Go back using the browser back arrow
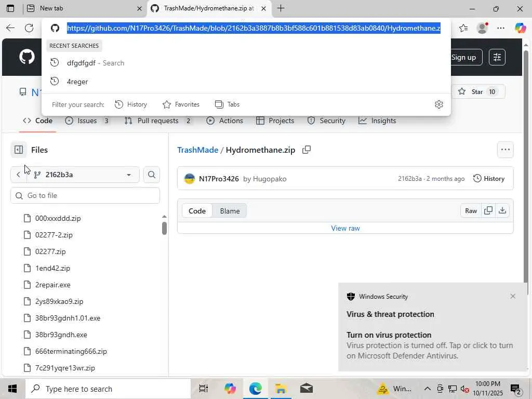This screenshot has height=399, width=532. [x=10, y=28]
